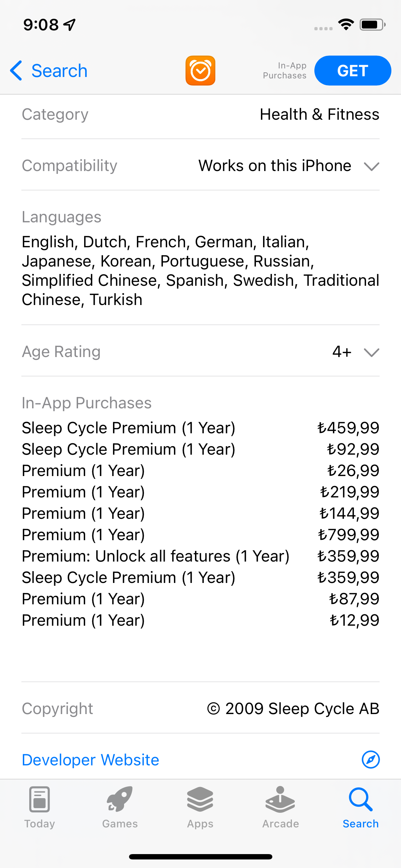Tap the Wi-Fi status icon
Viewport: 401px width, 868px height.
[x=346, y=25]
